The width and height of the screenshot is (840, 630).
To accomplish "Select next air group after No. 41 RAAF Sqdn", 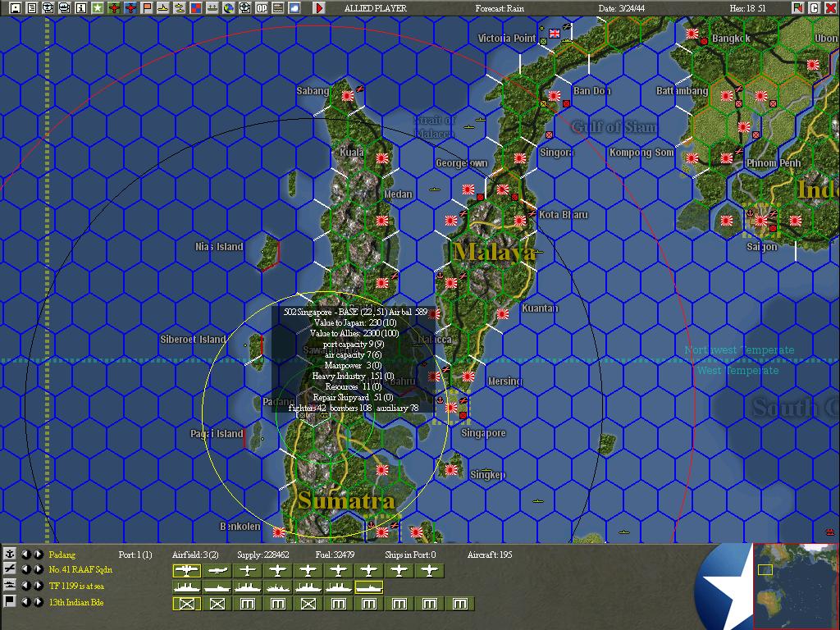I will tap(38, 569).
